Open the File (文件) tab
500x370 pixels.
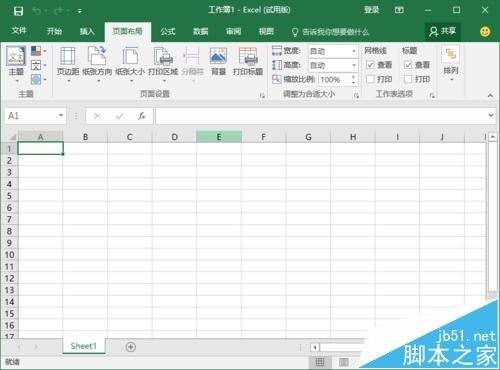pos(19,31)
